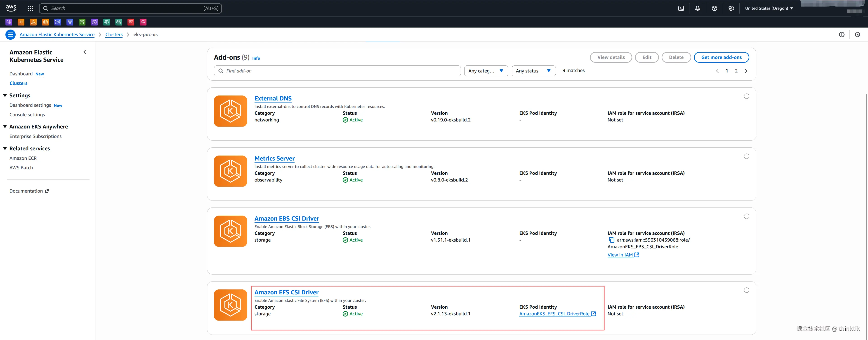Click the AWS logo home icon
The width and height of the screenshot is (868, 340).
pyautogui.click(x=11, y=8)
